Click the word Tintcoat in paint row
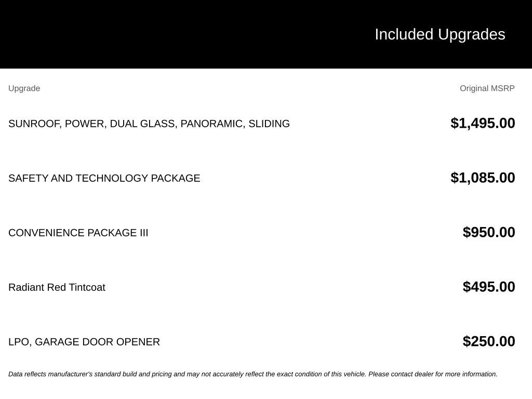 pyautogui.click(x=87, y=287)
